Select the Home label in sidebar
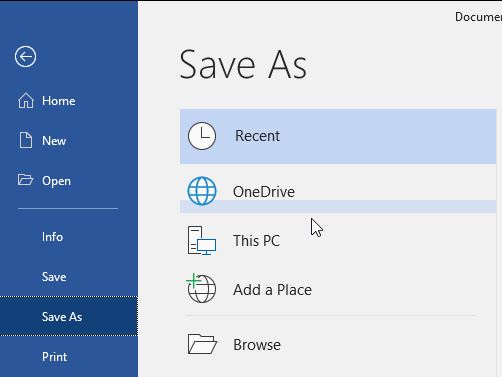 pyautogui.click(x=59, y=101)
